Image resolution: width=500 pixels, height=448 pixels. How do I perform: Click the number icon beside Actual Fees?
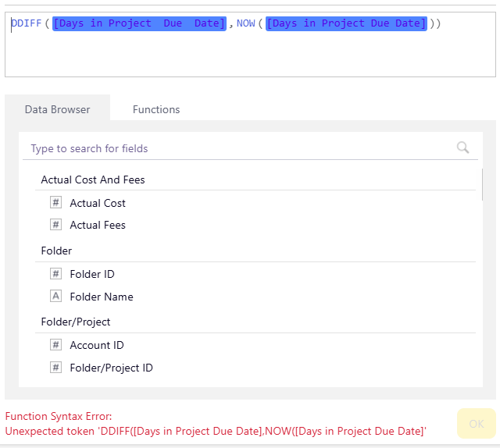55,225
